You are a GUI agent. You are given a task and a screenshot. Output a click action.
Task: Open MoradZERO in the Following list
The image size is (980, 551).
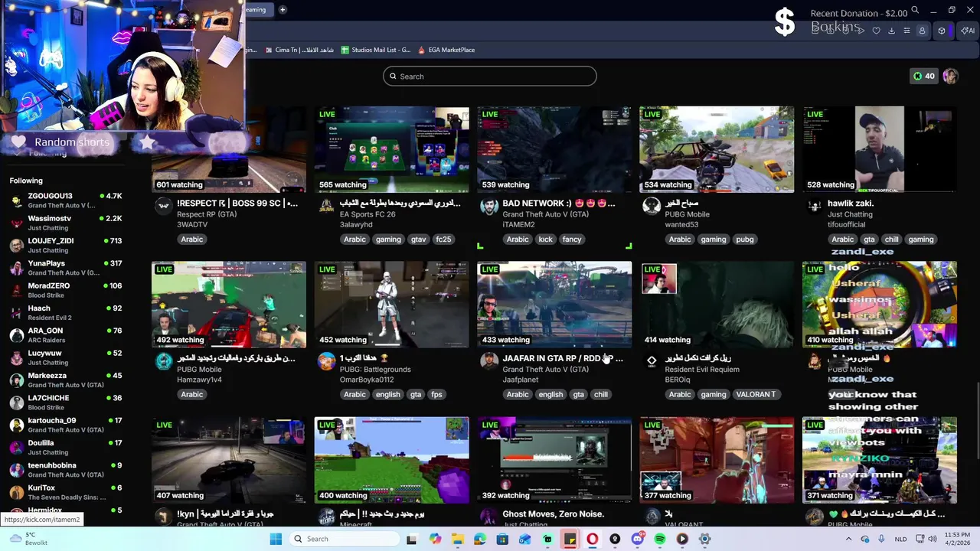pos(66,290)
